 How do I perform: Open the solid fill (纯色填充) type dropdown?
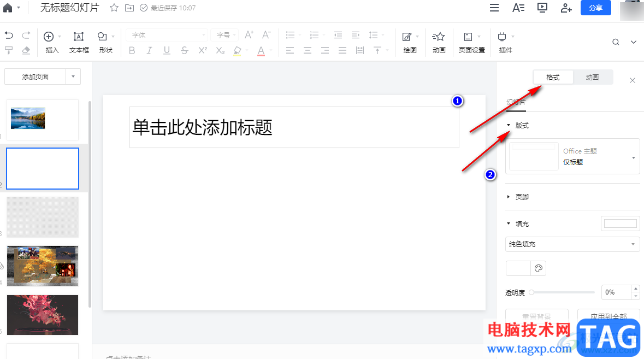click(572, 244)
